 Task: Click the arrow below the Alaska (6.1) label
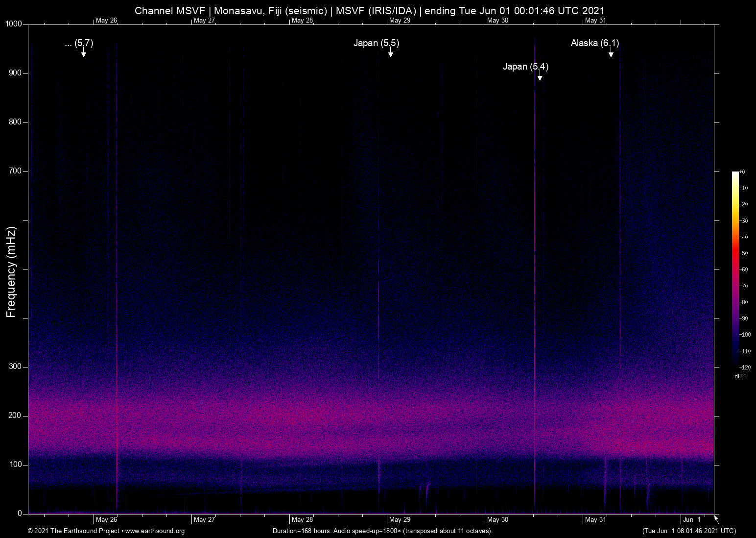pos(611,52)
